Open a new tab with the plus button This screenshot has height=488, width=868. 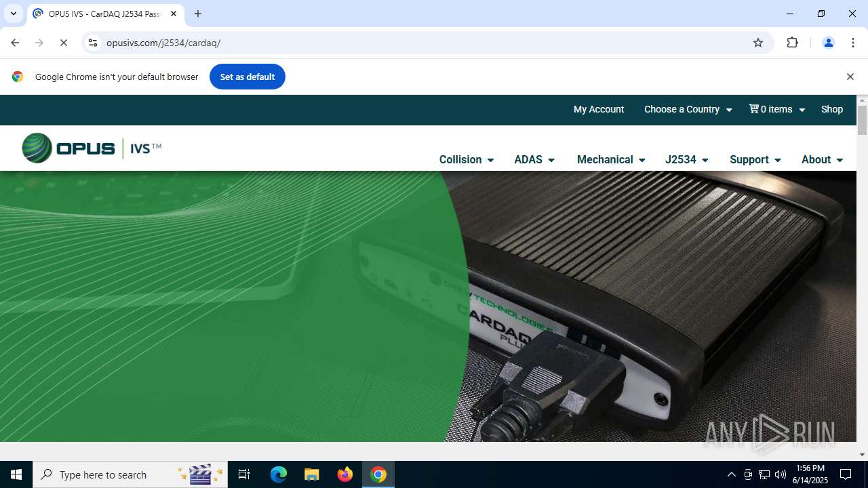tap(198, 14)
